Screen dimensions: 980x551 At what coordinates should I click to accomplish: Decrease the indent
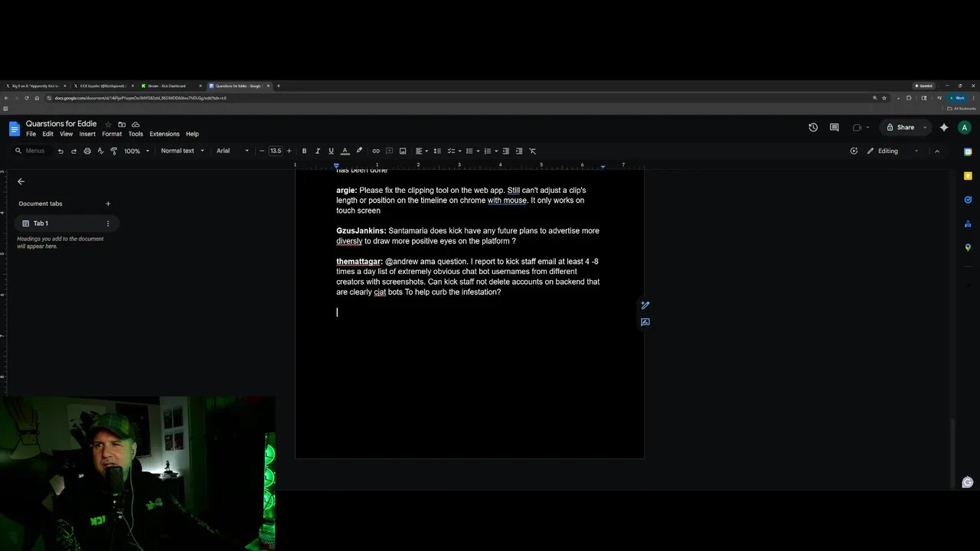(506, 151)
